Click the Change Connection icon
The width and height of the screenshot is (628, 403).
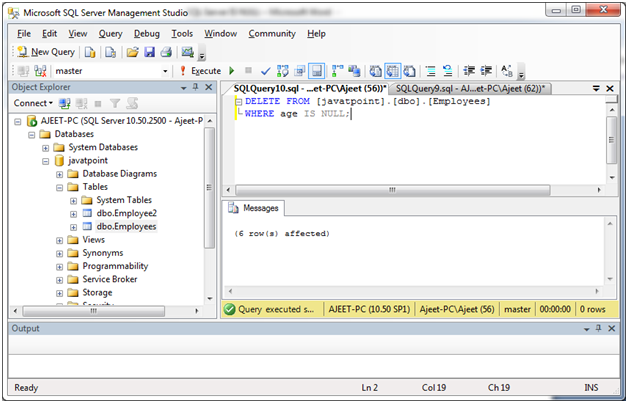(x=40, y=71)
